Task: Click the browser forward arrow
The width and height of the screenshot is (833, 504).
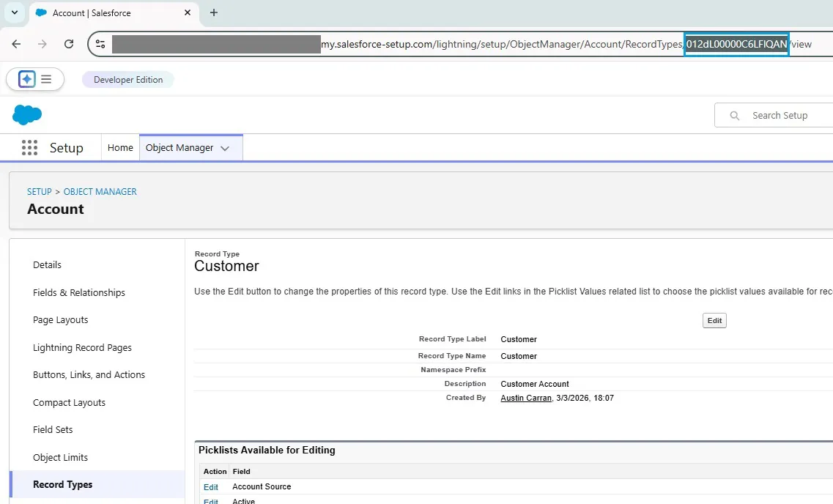Action: click(x=42, y=44)
